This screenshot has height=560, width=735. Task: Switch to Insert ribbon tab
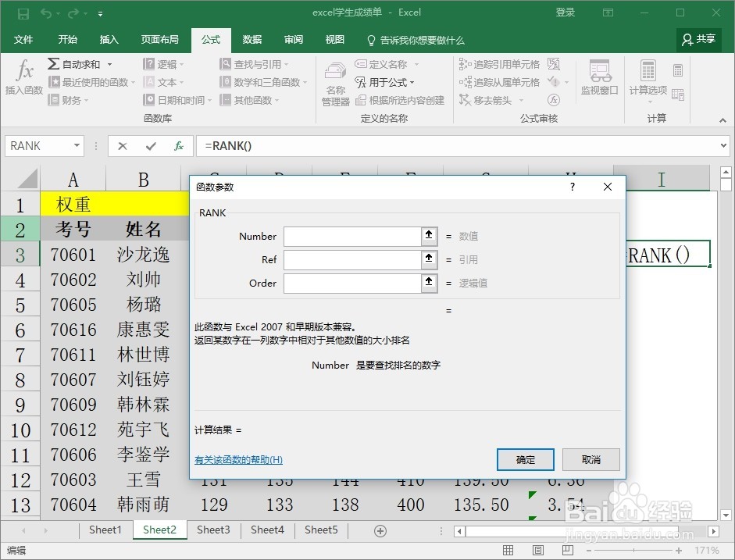tap(109, 40)
